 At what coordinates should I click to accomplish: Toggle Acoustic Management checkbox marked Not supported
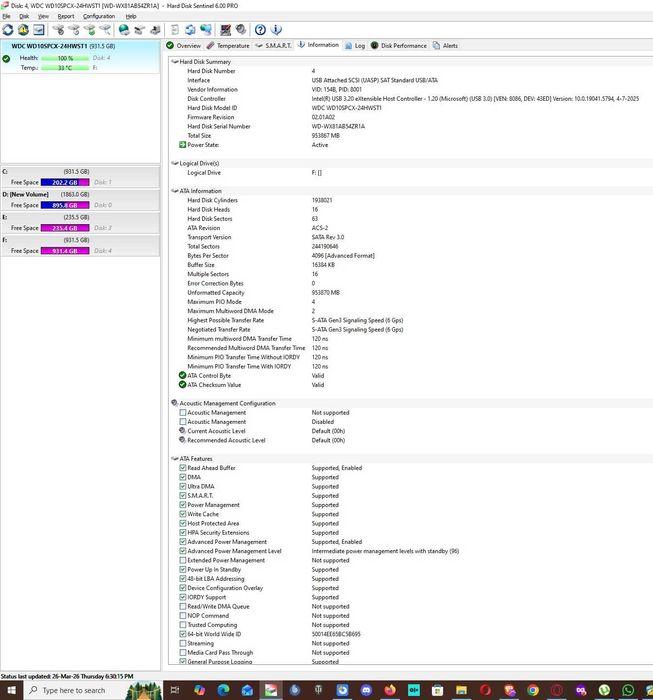coord(183,412)
